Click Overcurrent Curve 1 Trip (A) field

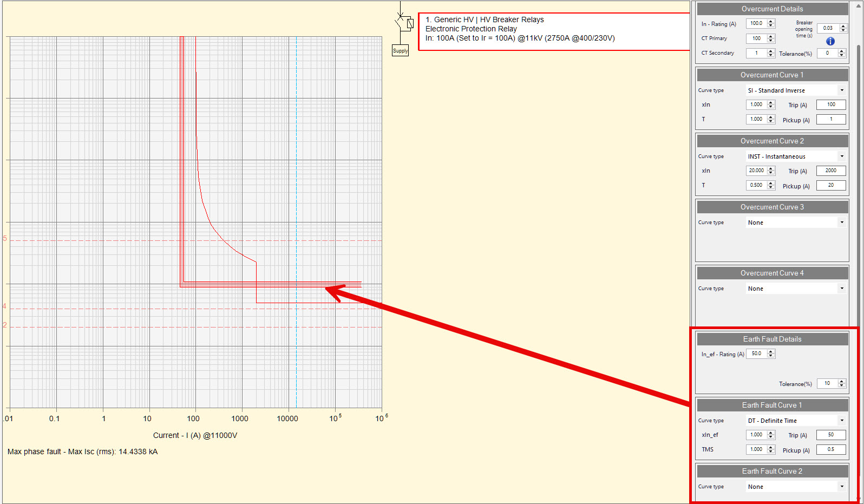click(x=831, y=105)
